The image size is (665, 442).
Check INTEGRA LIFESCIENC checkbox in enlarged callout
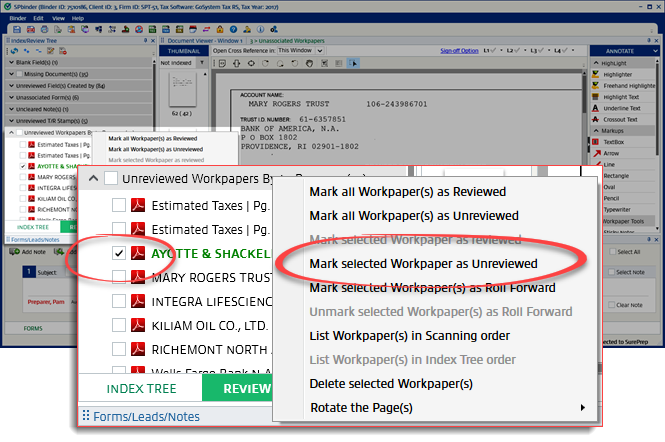click(119, 301)
